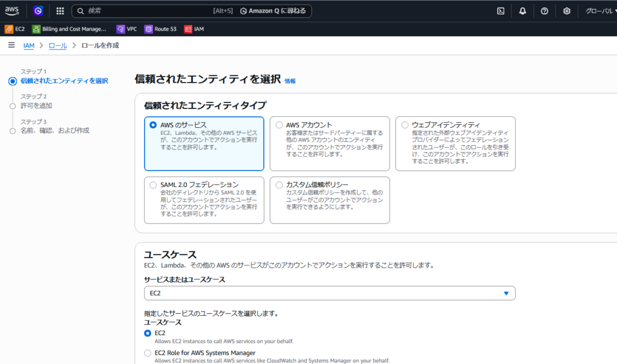Viewport: 617px width, 364px height.
Task: Select EC2 Role for AWS Systems Manager
Action: coord(148,353)
